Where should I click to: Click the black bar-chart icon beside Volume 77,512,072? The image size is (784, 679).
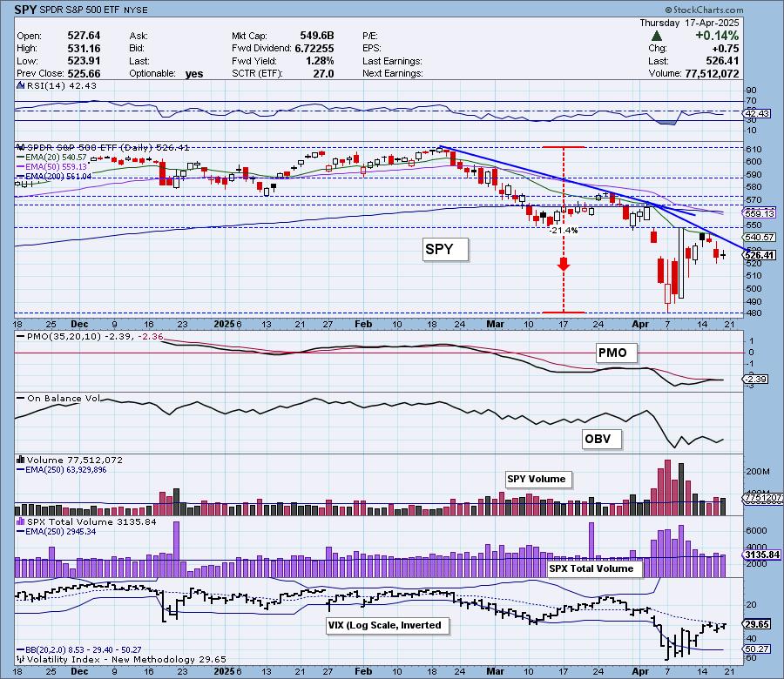coord(21,460)
